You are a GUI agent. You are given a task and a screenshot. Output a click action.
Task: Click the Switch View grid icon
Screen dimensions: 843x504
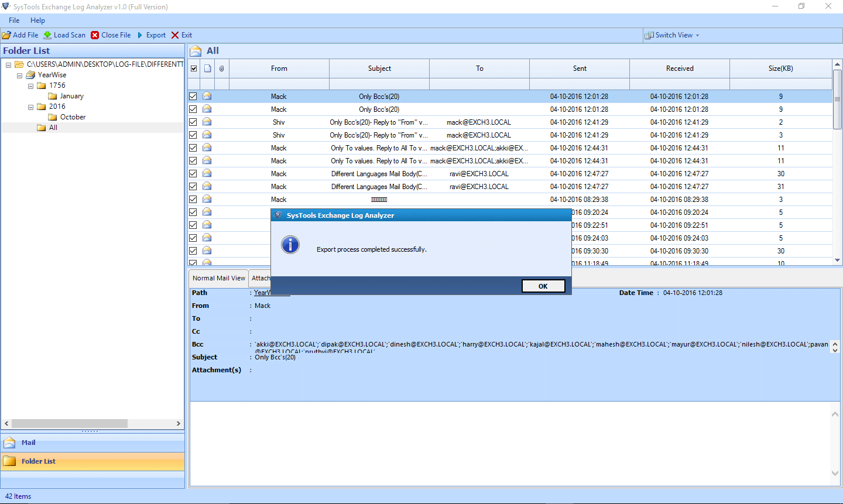point(649,35)
